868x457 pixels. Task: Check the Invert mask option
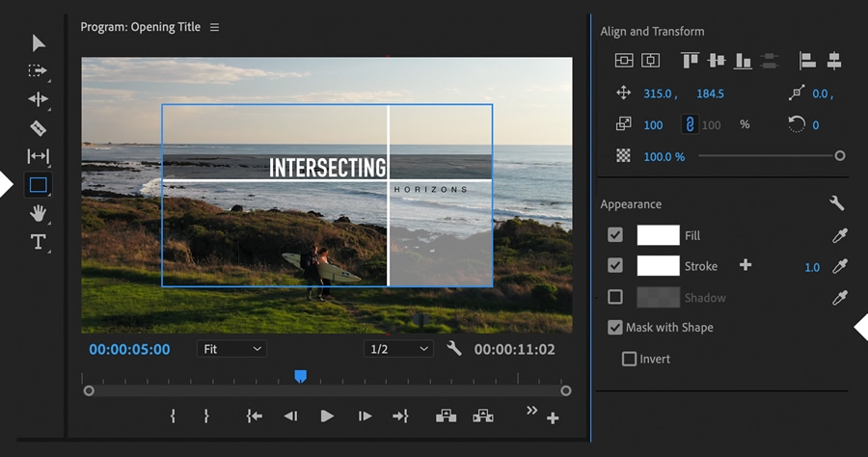(630, 359)
